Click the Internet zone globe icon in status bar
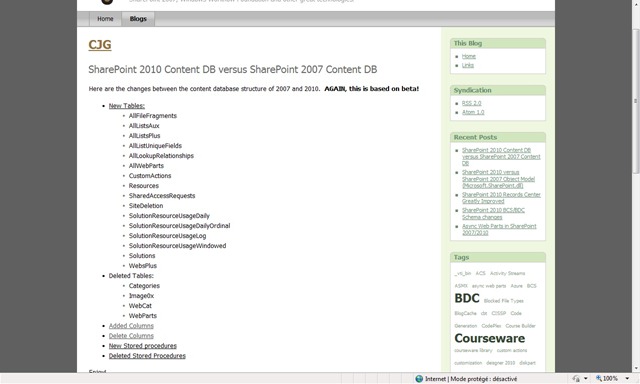Image resolution: width=640 pixels, height=384 pixels. tap(419, 379)
